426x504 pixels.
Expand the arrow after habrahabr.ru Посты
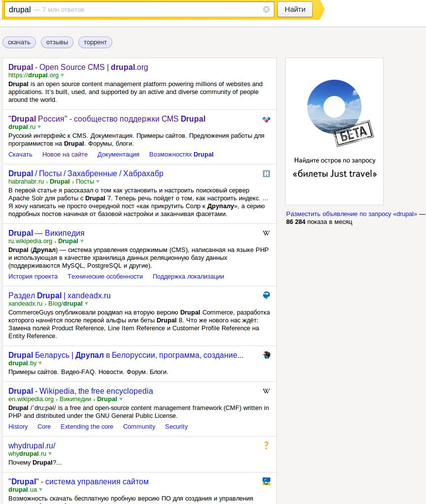98,182
